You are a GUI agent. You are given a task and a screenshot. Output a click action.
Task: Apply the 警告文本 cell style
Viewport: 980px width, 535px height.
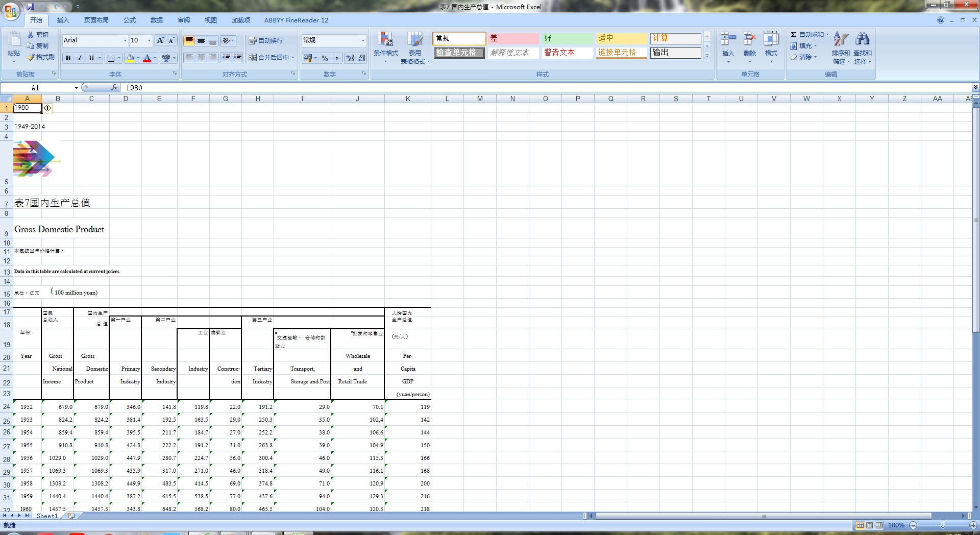click(567, 53)
